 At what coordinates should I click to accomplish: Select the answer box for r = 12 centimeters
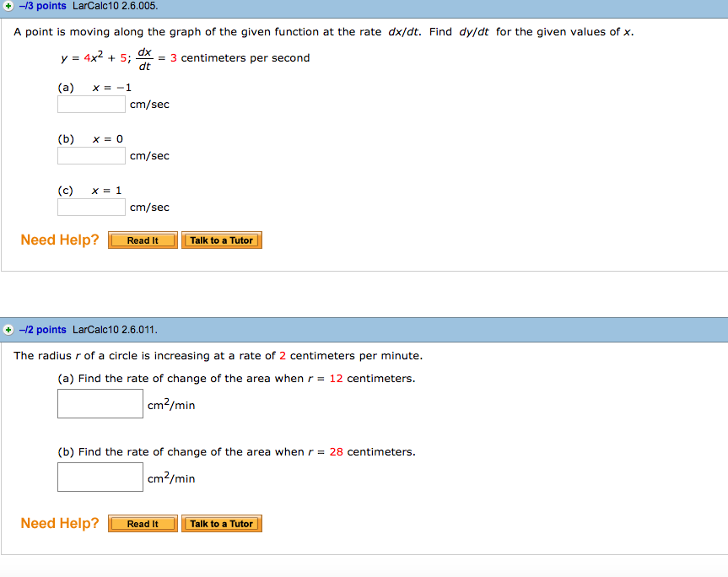(100, 403)
